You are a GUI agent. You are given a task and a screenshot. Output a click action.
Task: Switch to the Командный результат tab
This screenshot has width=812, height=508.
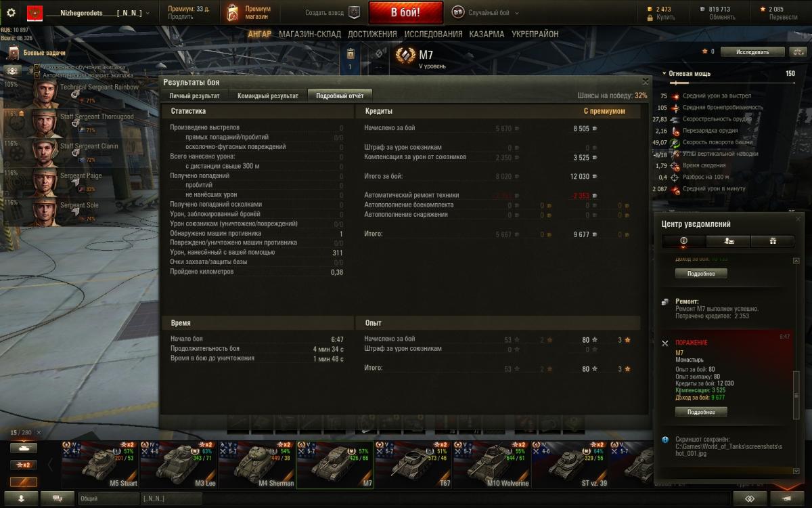pyautogui.click(x=268, y=96)
